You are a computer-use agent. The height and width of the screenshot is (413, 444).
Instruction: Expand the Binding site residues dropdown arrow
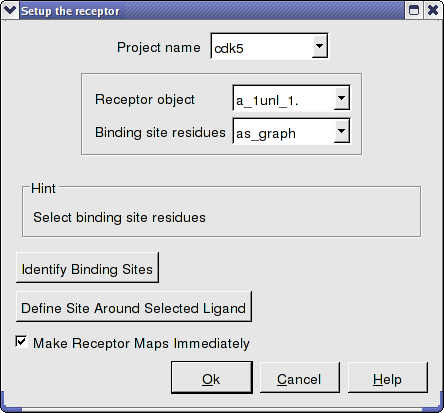tap(341, 131)
